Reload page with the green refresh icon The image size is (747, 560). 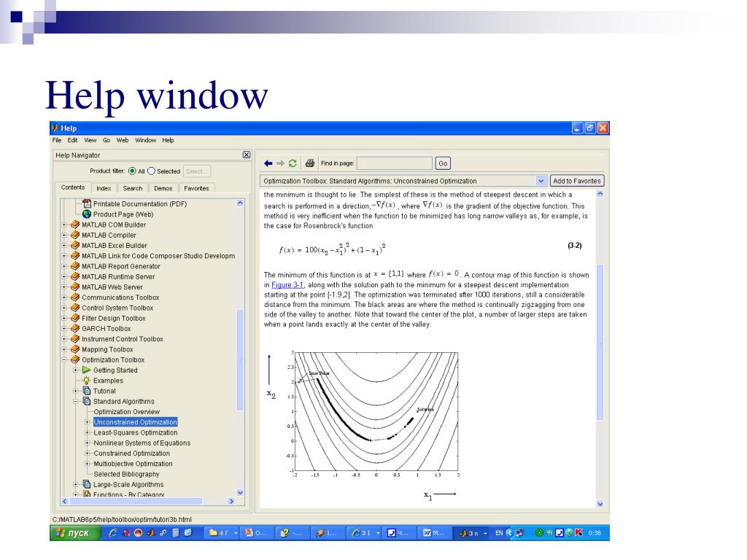[293, 163]
